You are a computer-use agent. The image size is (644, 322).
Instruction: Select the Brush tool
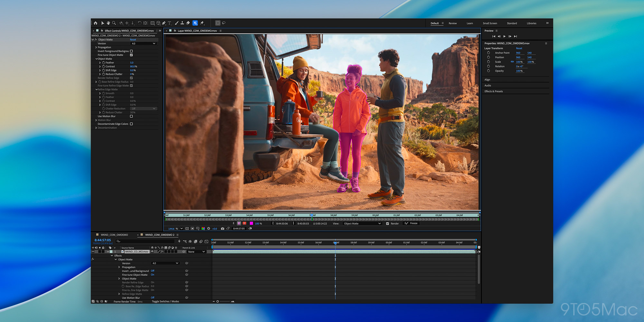click(176, 23)
